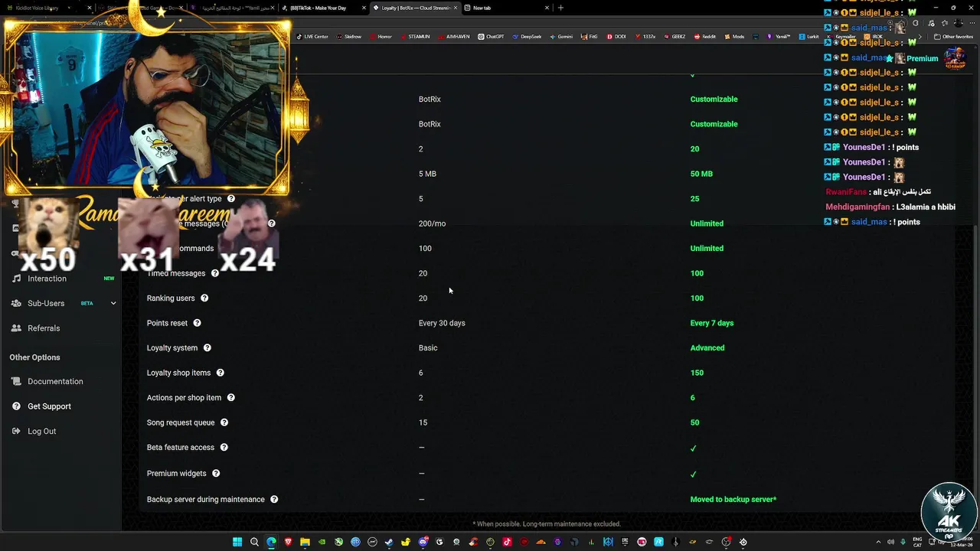Open taskbar Search magnifier icon

point(254,542)
